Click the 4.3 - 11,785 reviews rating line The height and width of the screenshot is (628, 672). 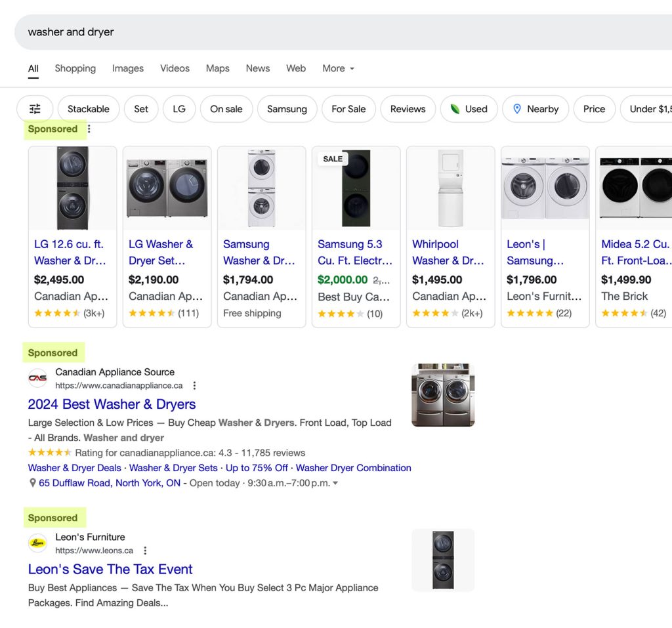point(167,453)
